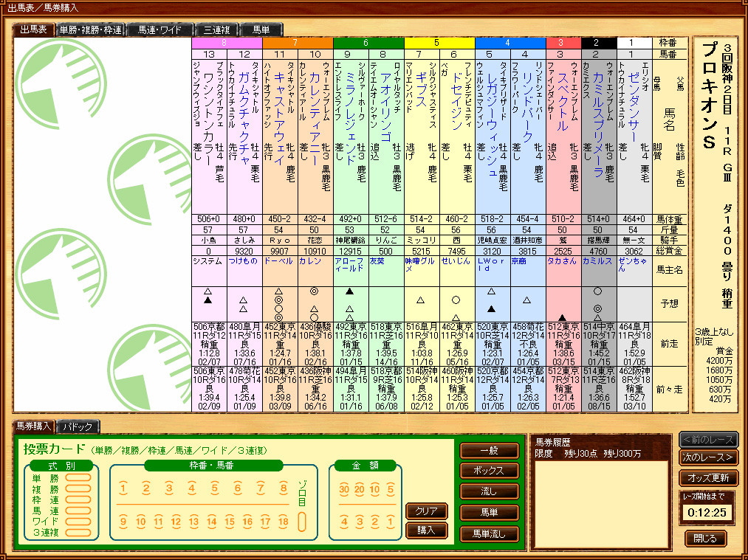Screen dimensions: 748x560
Task: Open the 馬連・ワイド tab
Action: 159,30
